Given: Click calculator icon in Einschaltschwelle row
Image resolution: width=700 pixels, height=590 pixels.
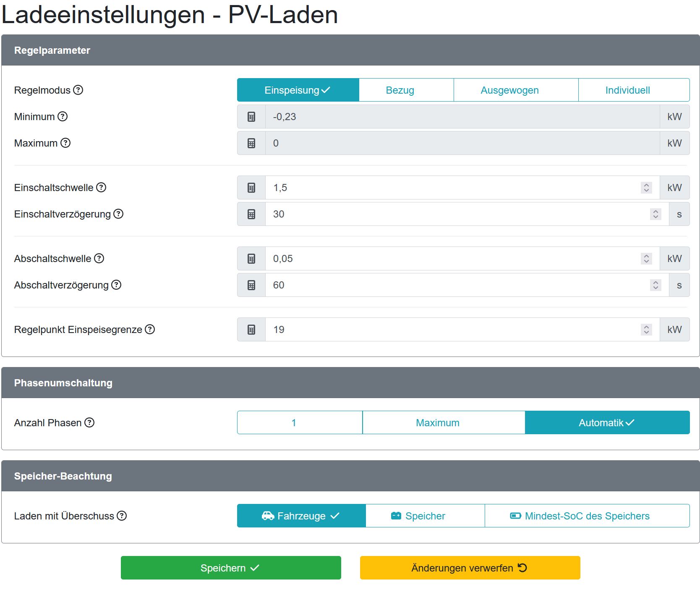Looking at the screenshot, I should pos(251,188).
